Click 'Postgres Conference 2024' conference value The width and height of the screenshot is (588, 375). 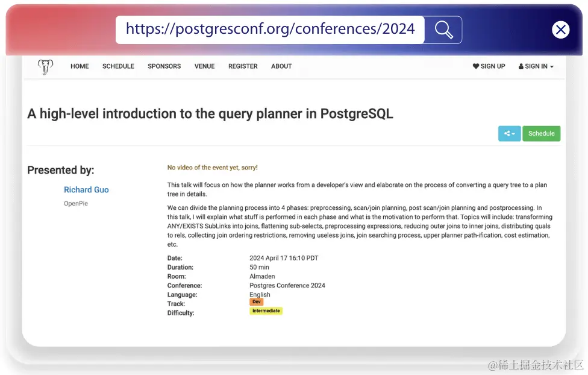pos(287,285)
